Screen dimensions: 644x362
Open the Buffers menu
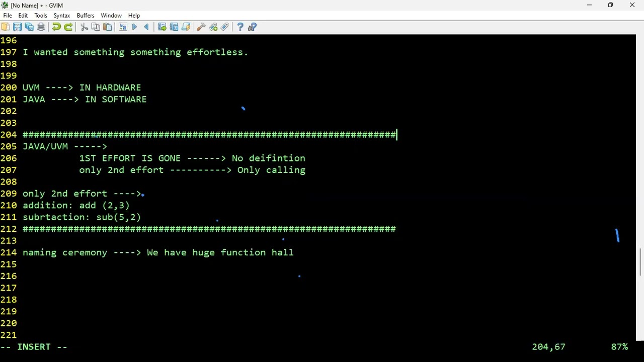[x=86, y=16]
